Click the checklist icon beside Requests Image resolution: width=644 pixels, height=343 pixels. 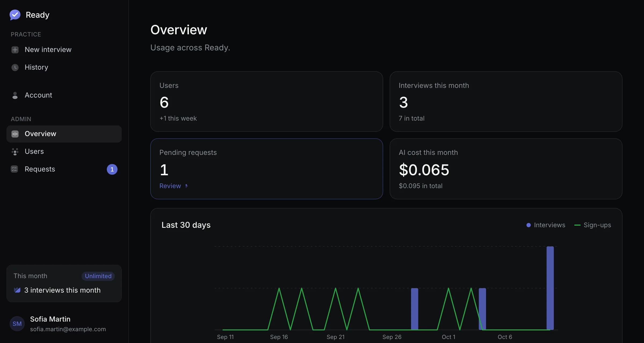pos(14,169)
